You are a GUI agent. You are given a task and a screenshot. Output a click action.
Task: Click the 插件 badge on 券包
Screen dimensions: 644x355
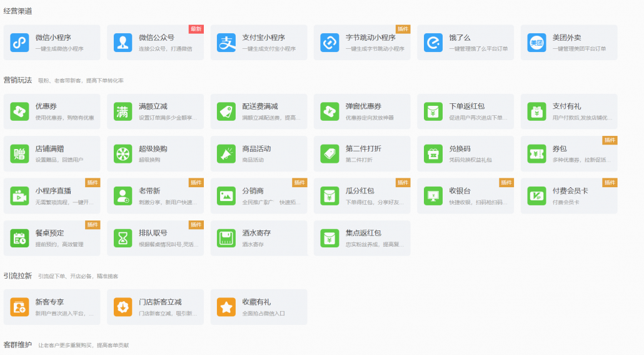click(610, 140)
